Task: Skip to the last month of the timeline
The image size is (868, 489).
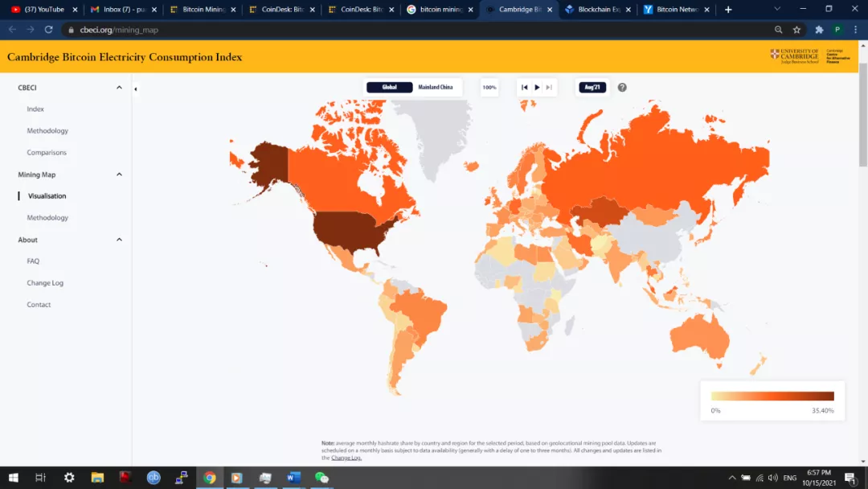Action: pyautogui.click(x=549, y=87)
